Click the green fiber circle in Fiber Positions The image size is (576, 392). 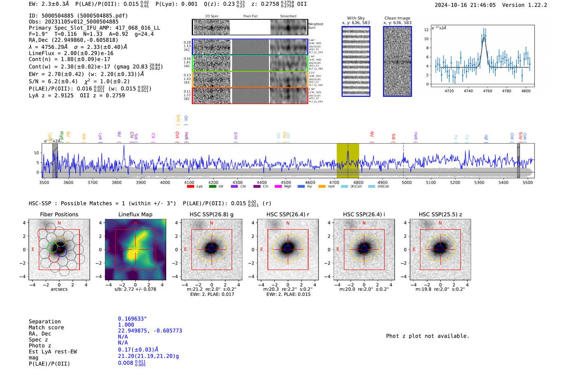point(53,248)
